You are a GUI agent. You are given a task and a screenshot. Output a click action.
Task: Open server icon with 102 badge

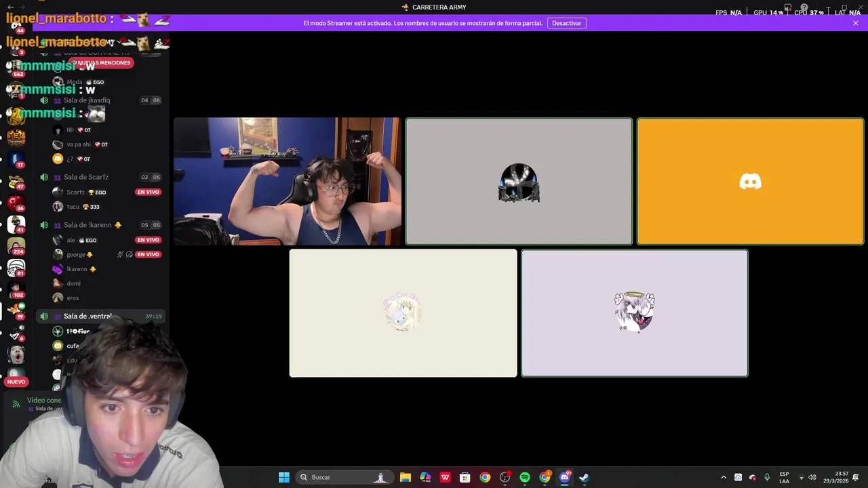pyautogui.click(x=16, y=289)
